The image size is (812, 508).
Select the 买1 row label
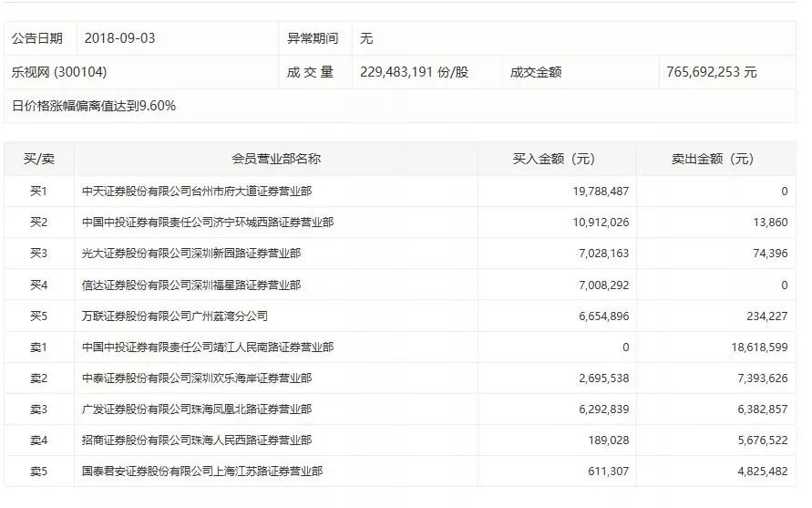39,192
